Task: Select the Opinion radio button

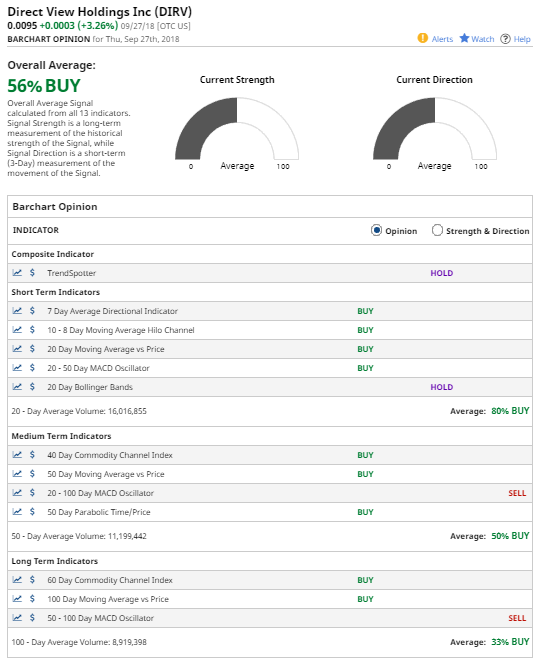Action: point(376,230)
